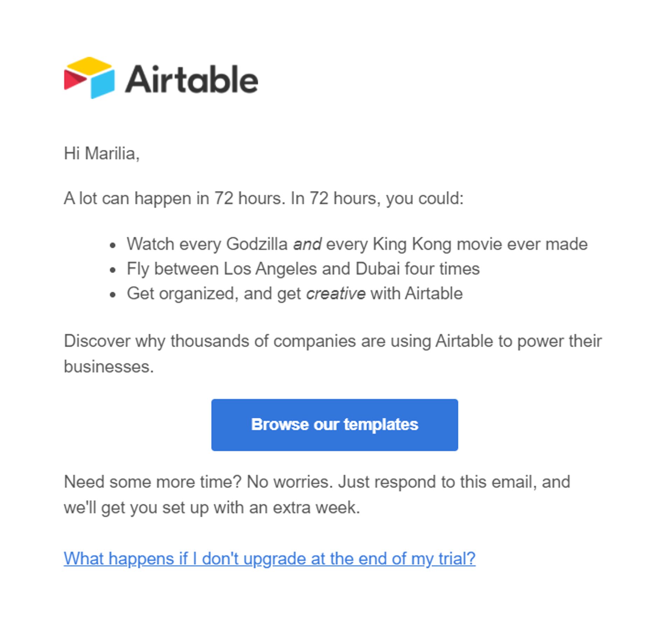Click the Discover why thousands of companies paragraph
The width and height of the screenshot is (672, 632).
coord(332,341)
